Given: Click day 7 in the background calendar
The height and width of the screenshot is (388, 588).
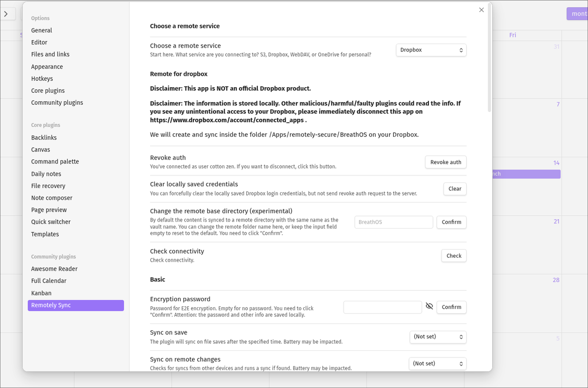Looking at the screenshot, I should (558, 104).
